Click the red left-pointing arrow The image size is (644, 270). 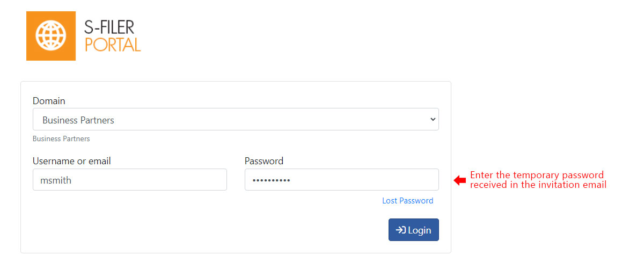point(460,180)
